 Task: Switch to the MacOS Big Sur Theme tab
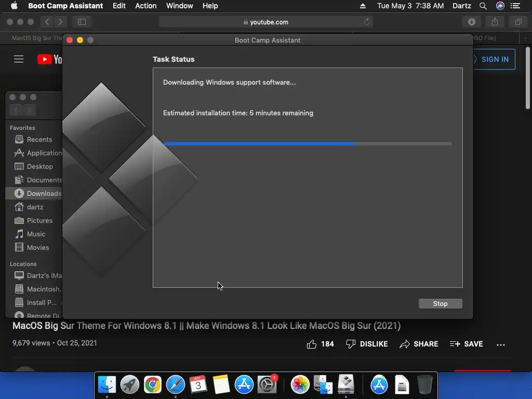[x=37, y=38]
